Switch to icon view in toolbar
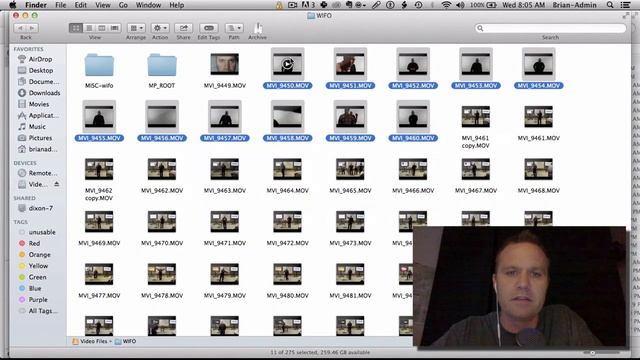The image size is (640, 360). click(76, 28)
